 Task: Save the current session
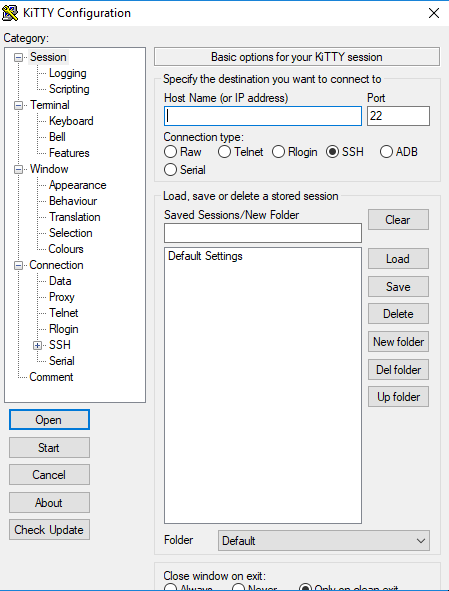[x=398, y=286]
